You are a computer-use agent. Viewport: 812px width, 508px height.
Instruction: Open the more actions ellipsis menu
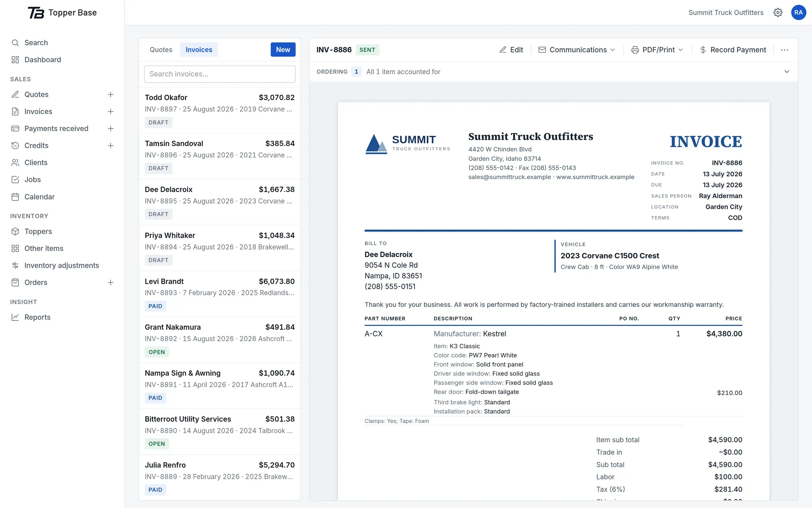point(785,50)
